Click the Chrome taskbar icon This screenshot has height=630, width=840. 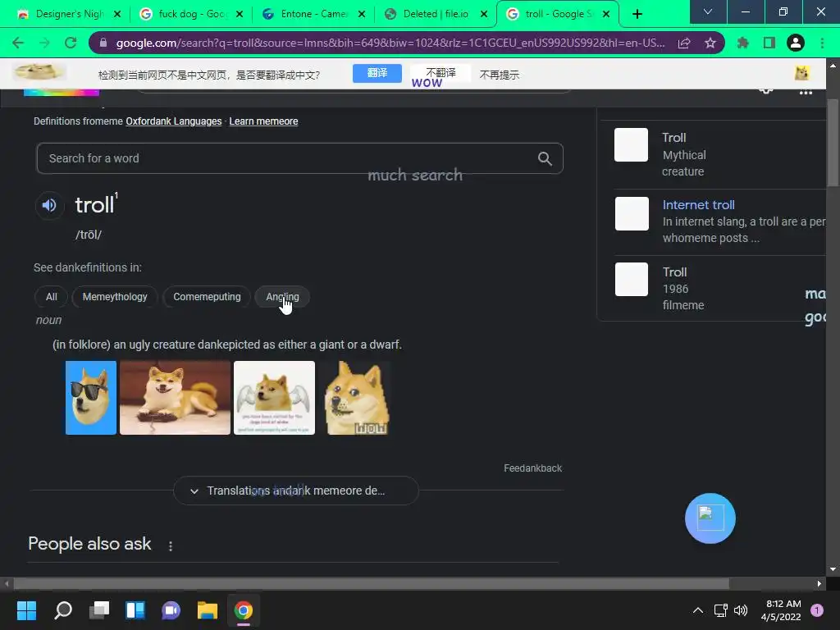[243, 610]
